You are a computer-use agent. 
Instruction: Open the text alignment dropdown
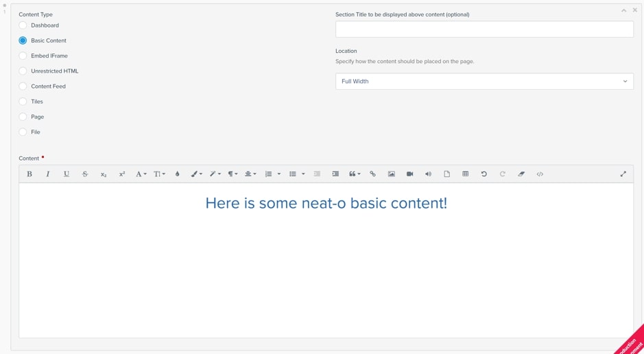point(250,174)
